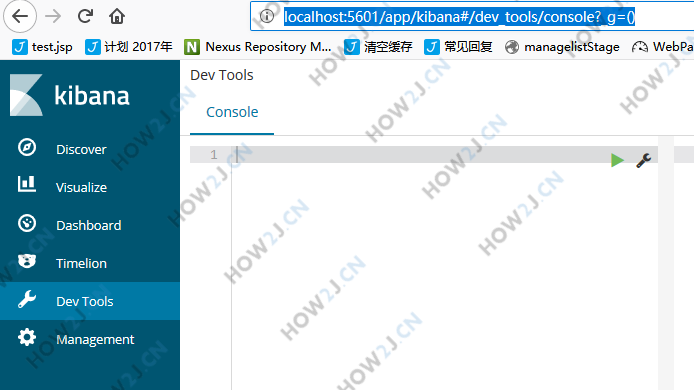Open console wrench options menu
The height and width of the screenshot is (390, 694).
coord(644,160)
